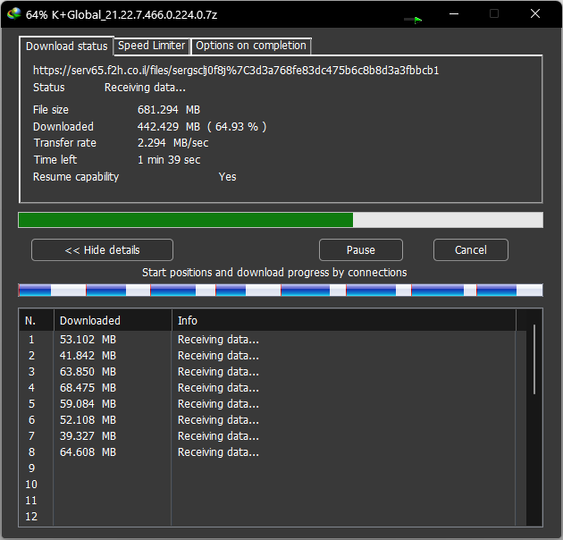Click the download URL text
Screen dimensions: 563x540
click(x=236, y=70)
